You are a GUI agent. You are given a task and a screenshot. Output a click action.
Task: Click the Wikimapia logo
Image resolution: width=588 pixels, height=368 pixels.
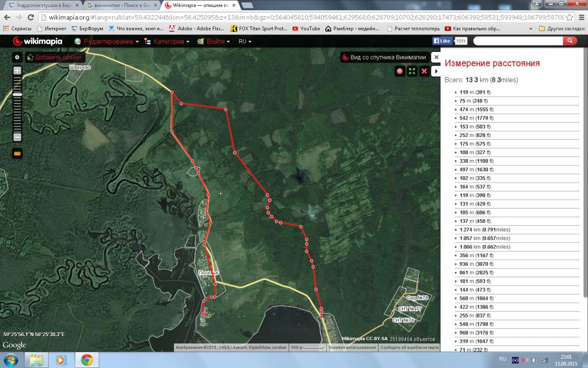point(38,41)
